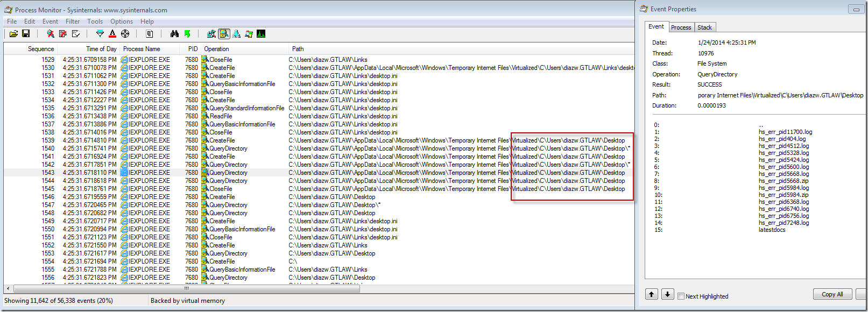Screen dimensions: 868x312
Task: Check the Next Highlighted checkbox
Action: [x=681, y=296]
